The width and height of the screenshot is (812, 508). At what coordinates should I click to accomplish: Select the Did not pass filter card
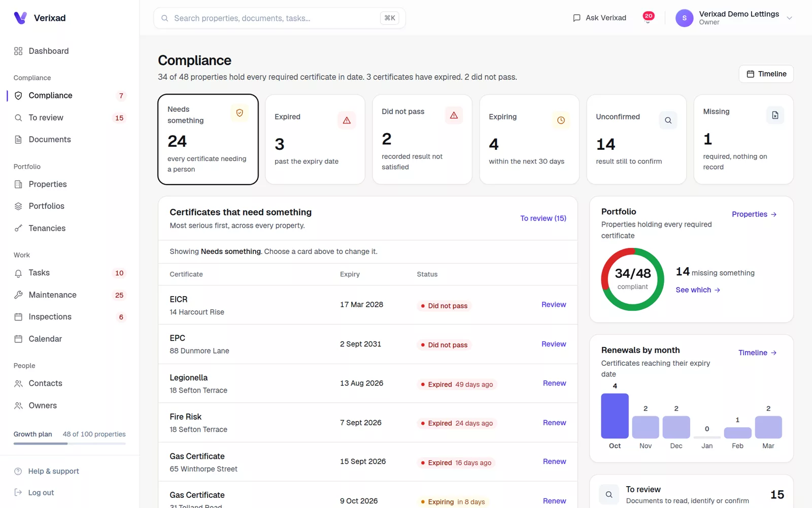(422, 139)
